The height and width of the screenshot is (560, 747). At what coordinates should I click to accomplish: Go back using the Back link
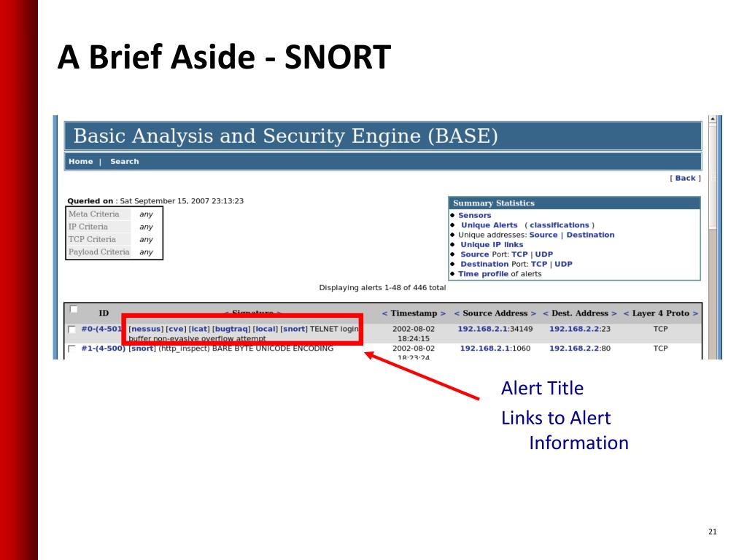click(685, 178)
